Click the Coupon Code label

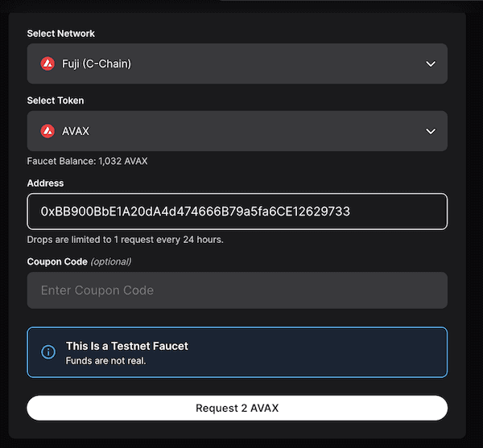(56, 261)
